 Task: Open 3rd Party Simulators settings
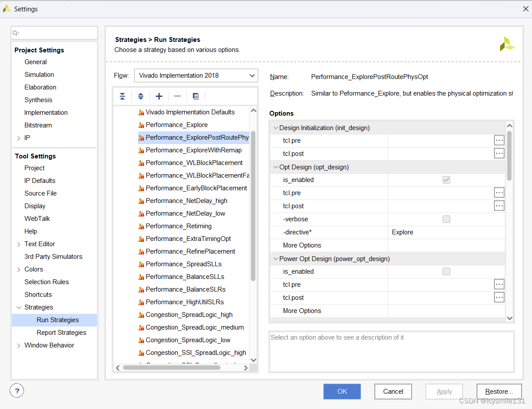(53, 257)
